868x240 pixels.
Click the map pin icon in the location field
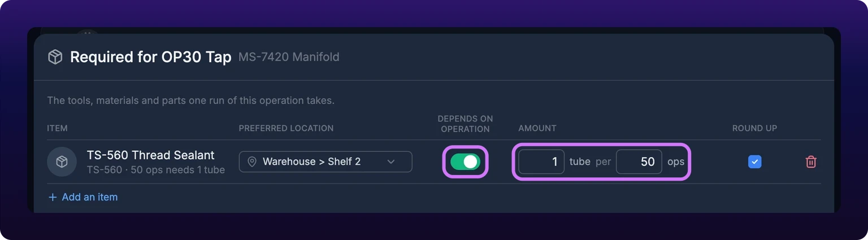point(252,162)
